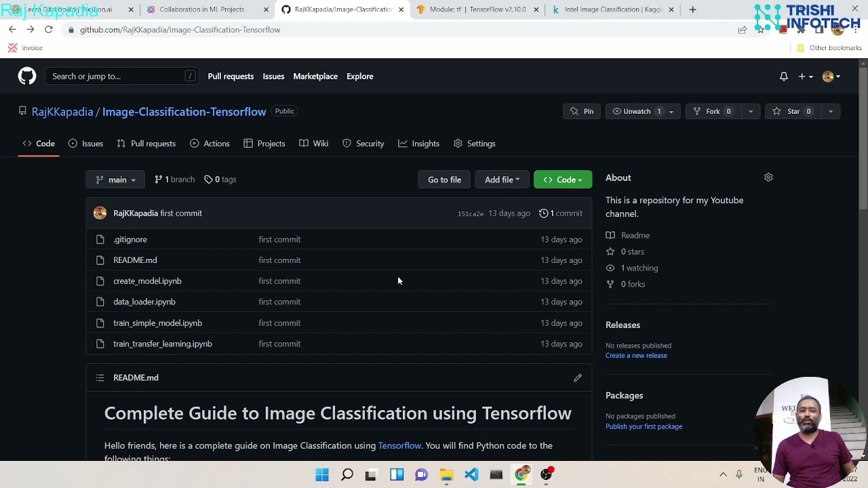Open Image-Classification-Tensorflow repo link

[184, 112]
